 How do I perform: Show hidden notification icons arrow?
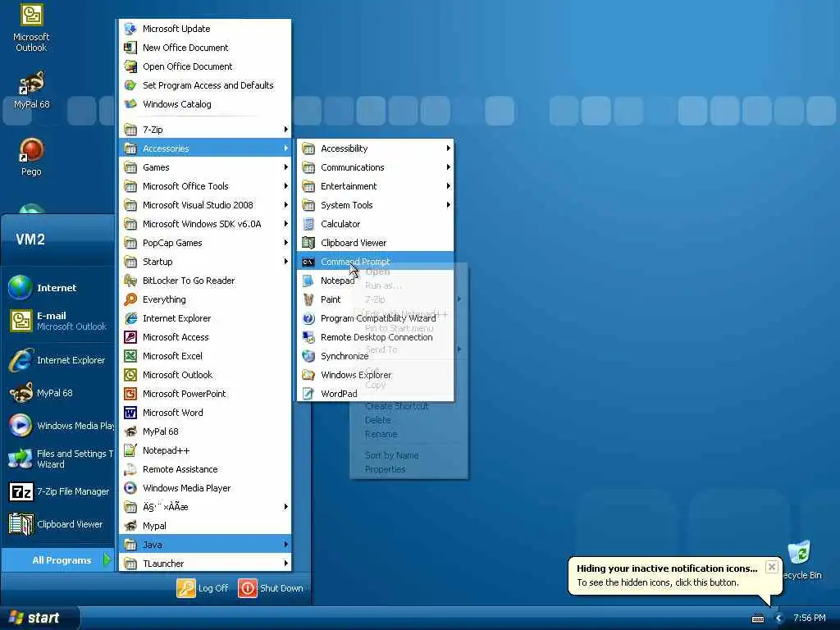[779, 619]
